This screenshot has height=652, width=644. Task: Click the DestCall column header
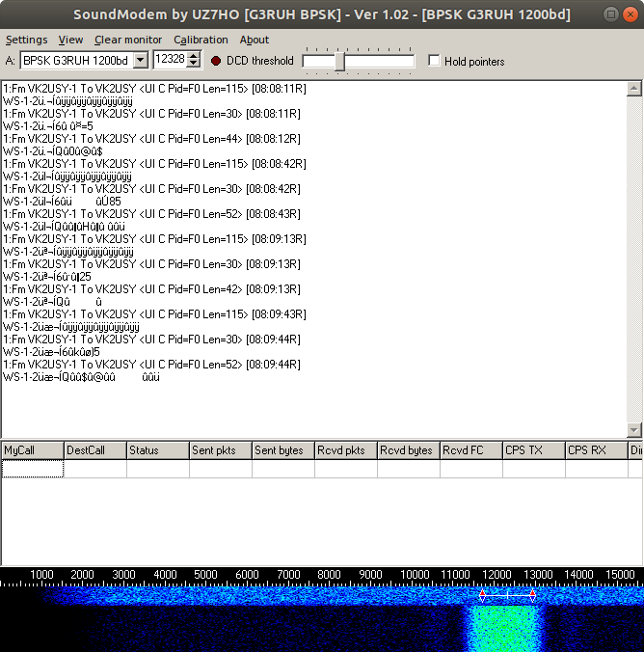(95, 450)
